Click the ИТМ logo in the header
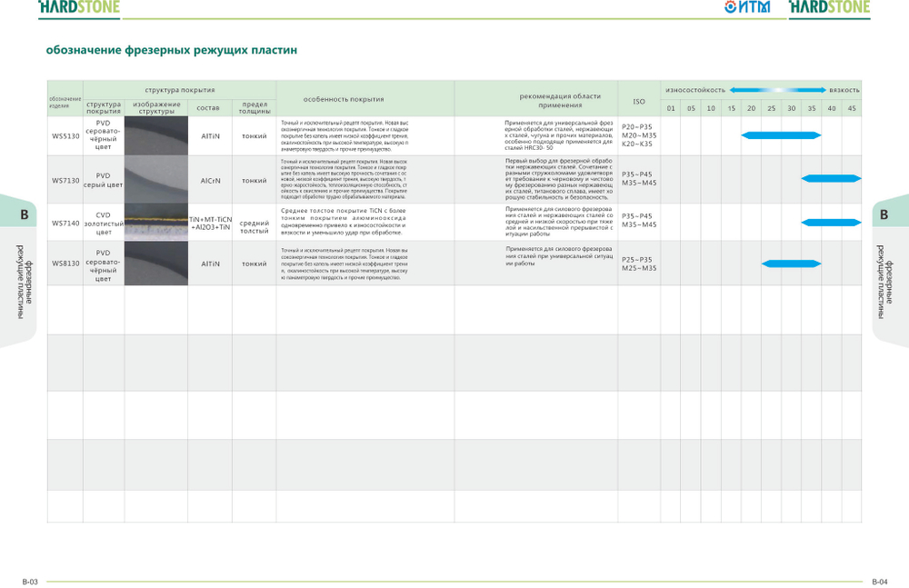 [x=747, y=8]
